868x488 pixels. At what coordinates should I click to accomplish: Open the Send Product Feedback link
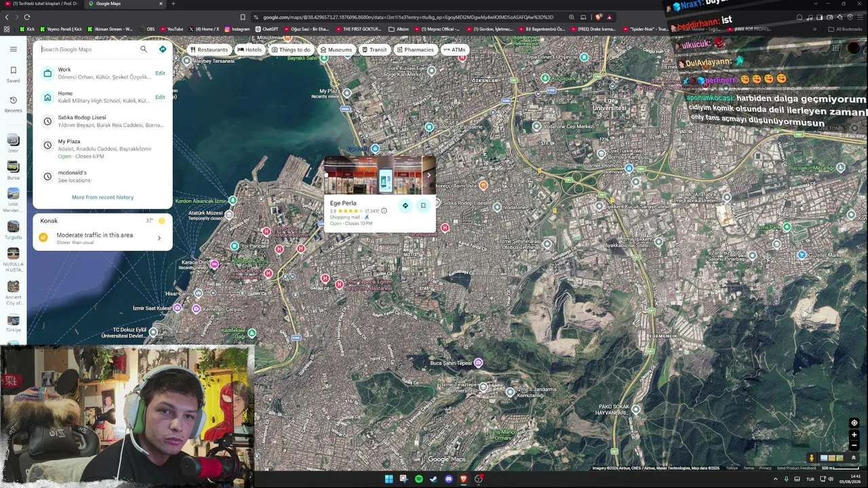(x=797, y=468)
